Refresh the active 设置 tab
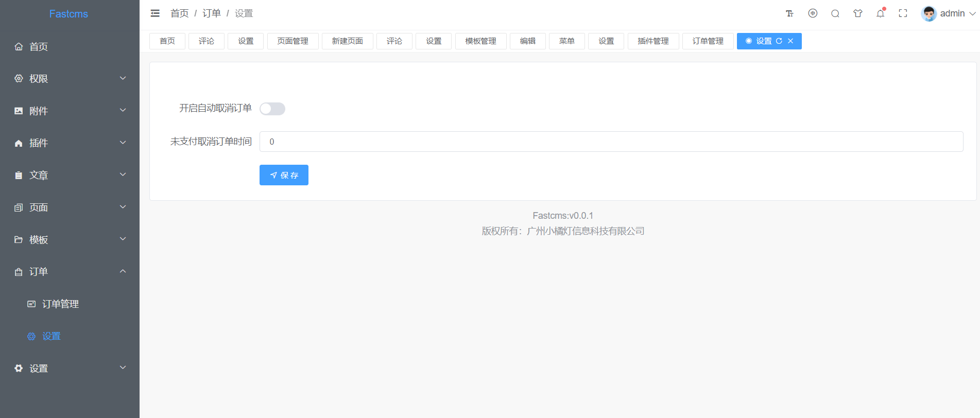 tap(779, 41)
